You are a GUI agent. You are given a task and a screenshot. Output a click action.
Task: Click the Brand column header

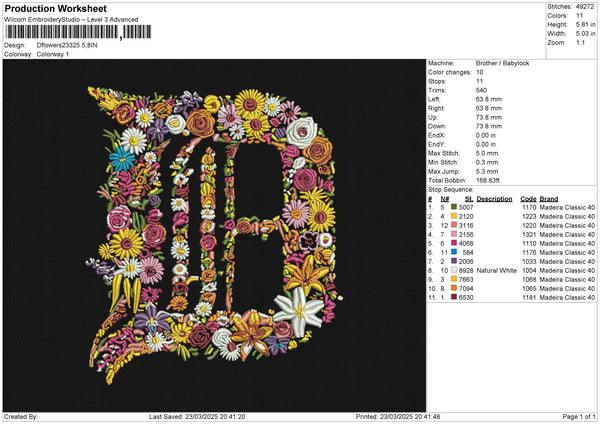tap(549, 199)
